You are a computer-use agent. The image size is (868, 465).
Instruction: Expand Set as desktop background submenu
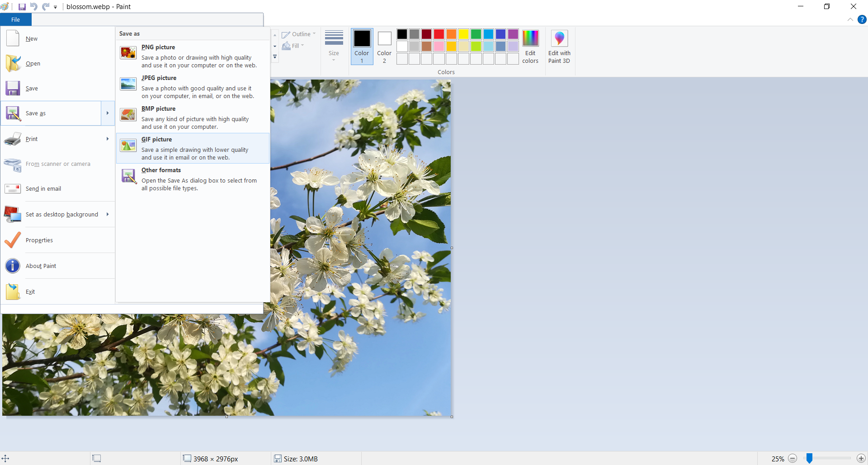point(108,214)
